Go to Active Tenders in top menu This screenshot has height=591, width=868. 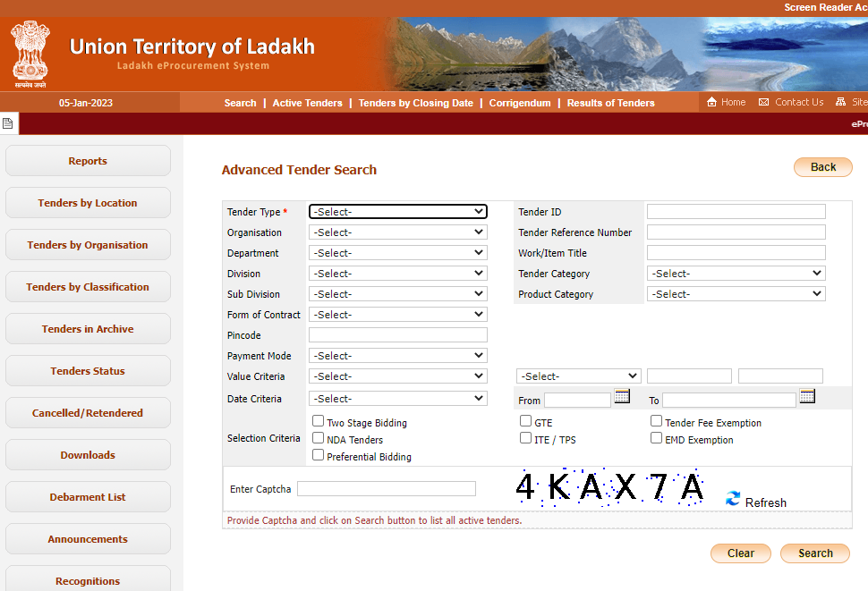(x=307, y=103)
